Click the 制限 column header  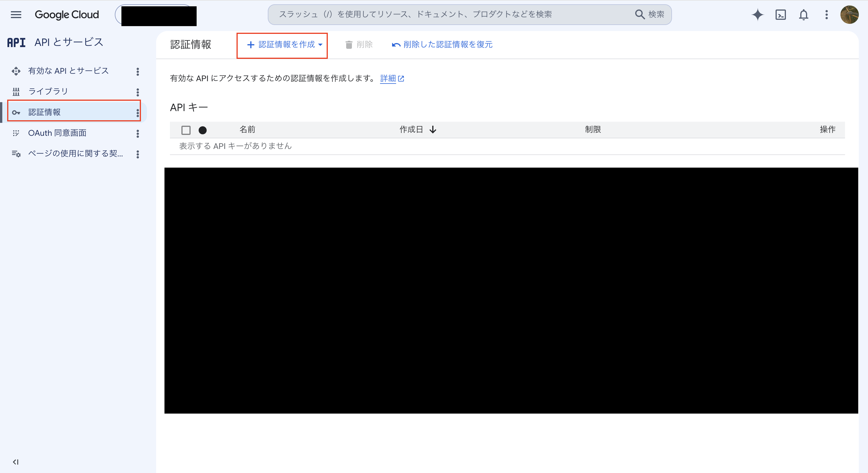click(593, 129)
